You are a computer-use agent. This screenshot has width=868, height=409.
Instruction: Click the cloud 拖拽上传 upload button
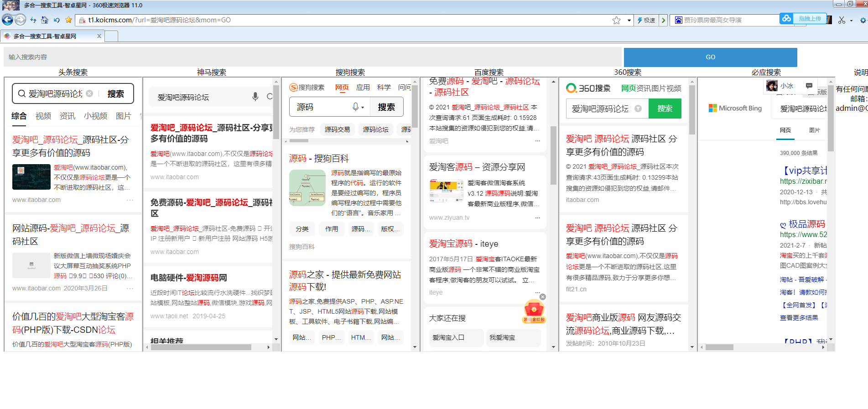[803, 19]
